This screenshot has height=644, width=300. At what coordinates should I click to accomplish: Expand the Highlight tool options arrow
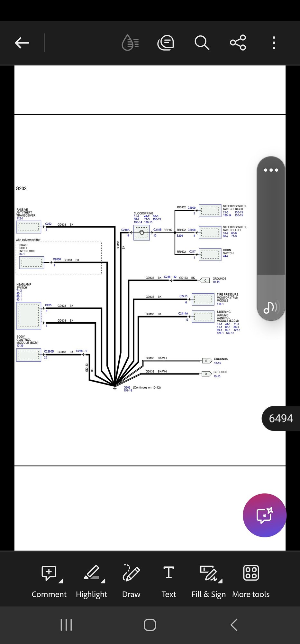coord(103,581)
